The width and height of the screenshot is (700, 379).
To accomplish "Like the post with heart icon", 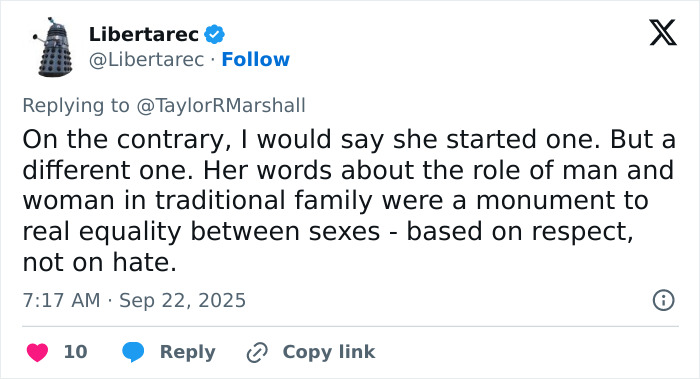I will [38, 352].
